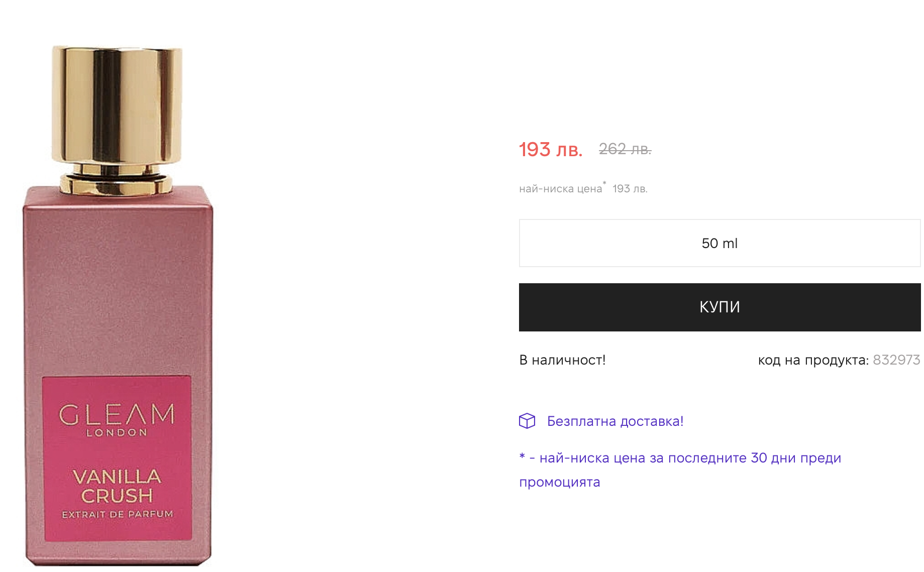Select the 50 ml size option

pyautogui.click(x=720, y=243)
